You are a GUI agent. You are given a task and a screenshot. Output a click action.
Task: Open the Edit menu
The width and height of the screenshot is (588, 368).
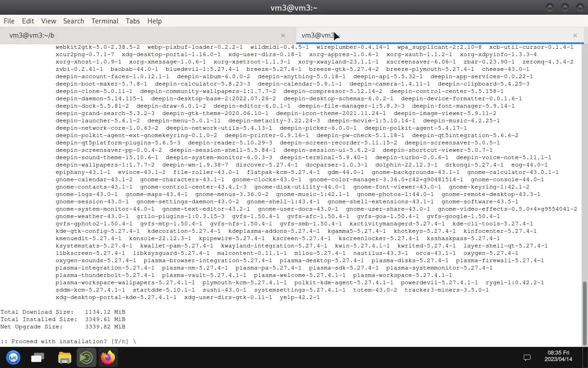click(x=28, y=21)
